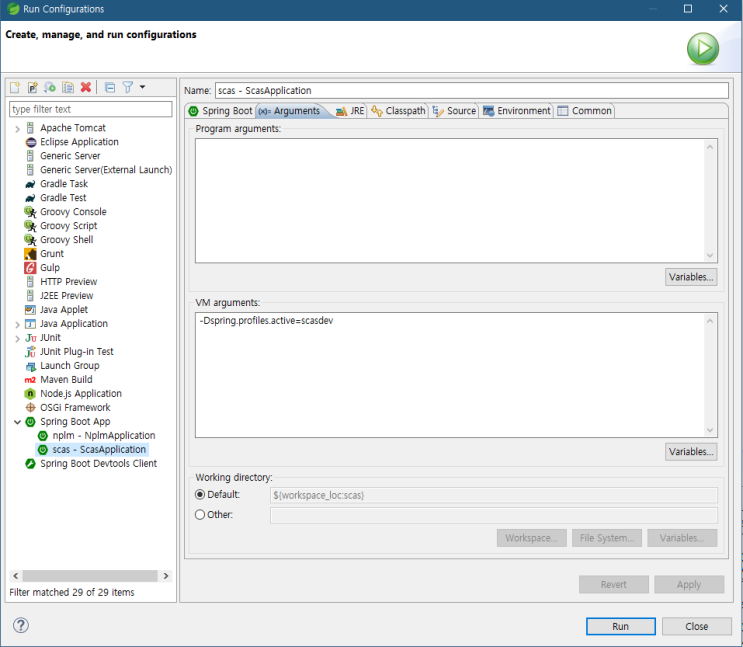This screenshot has width=743, height=647.
Task: Select Eclipse Application icon in tree
Action: pos(31,142)
